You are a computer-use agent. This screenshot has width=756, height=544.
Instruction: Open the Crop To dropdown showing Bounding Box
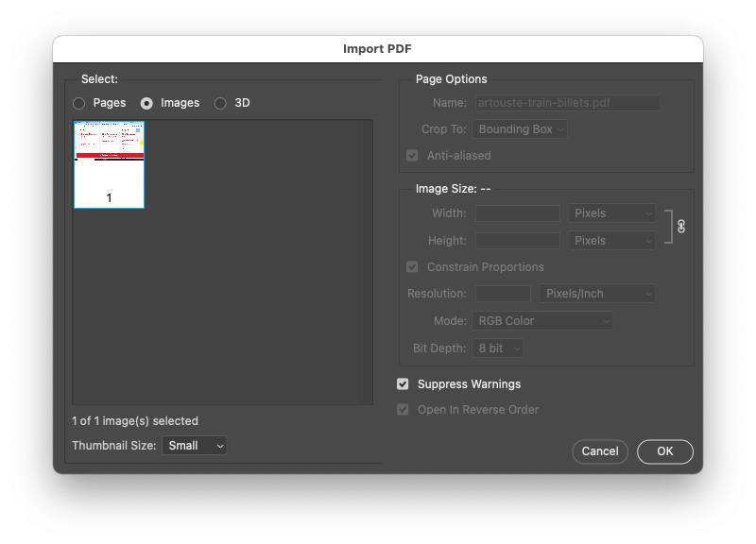pos(519,129)
